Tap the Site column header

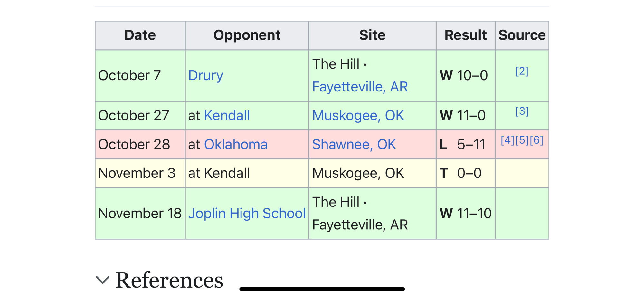pos(372,35)
